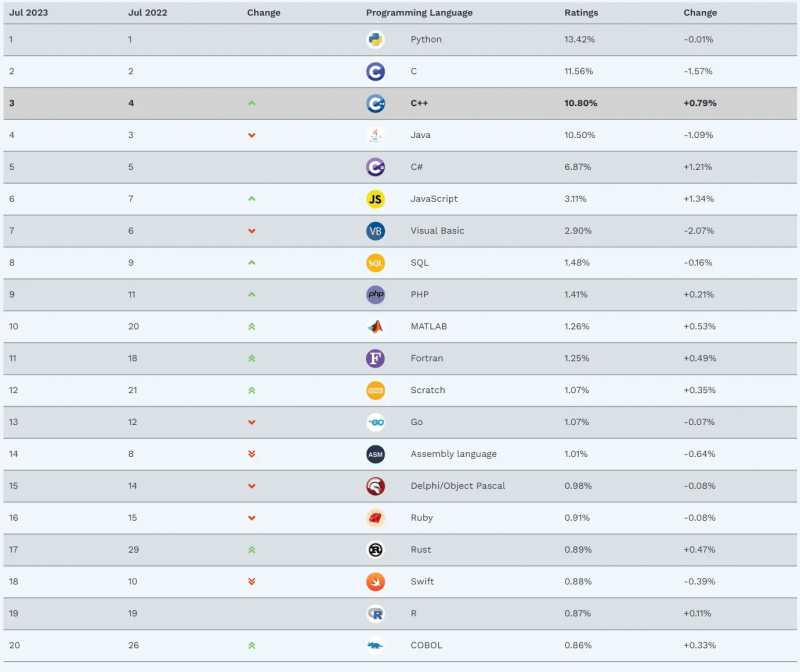Click the Assembly language ASM icon
The image size is (800, 672).
coord(376,454)
